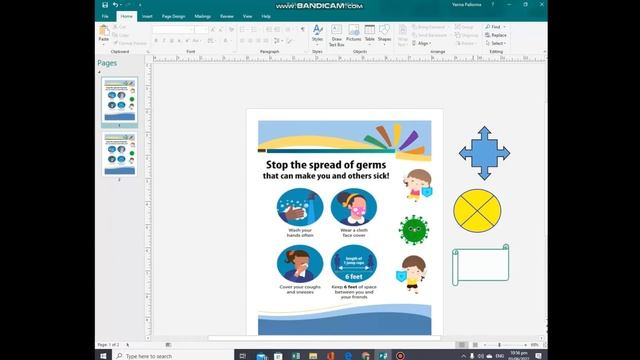640x360 pixels.
Task: Switch to the Mailings tab
Action: click(x=202, y=16)
